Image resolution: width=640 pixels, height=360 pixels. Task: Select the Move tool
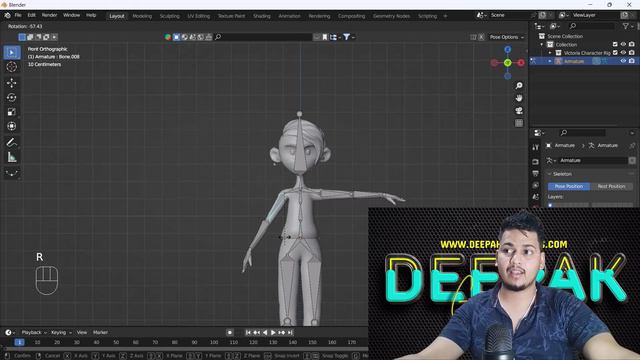coord(12,83)
